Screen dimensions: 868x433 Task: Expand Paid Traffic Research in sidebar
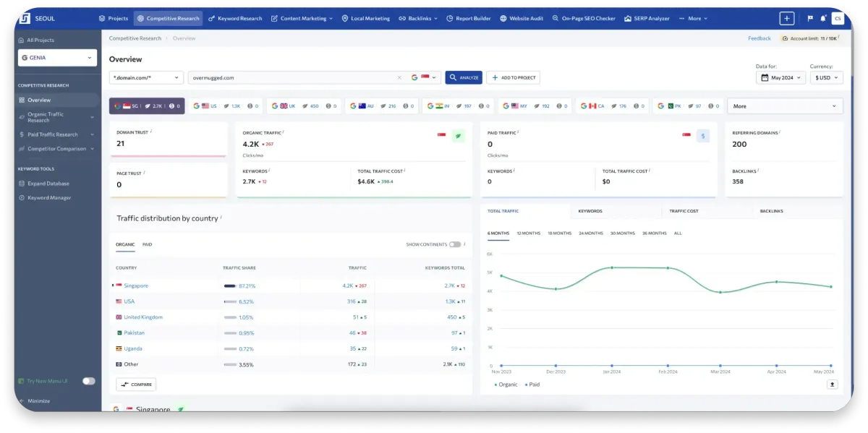point(93,134)
